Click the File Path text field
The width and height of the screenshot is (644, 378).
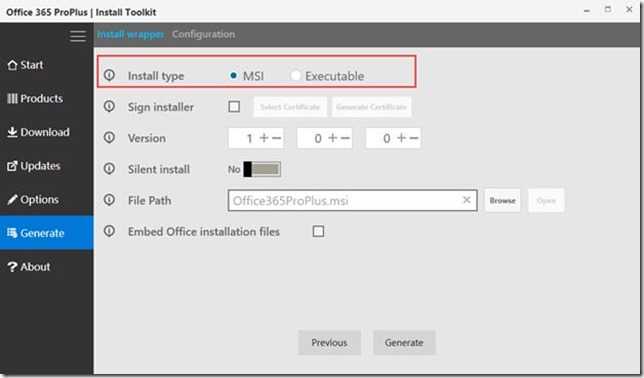coord(352,201)
